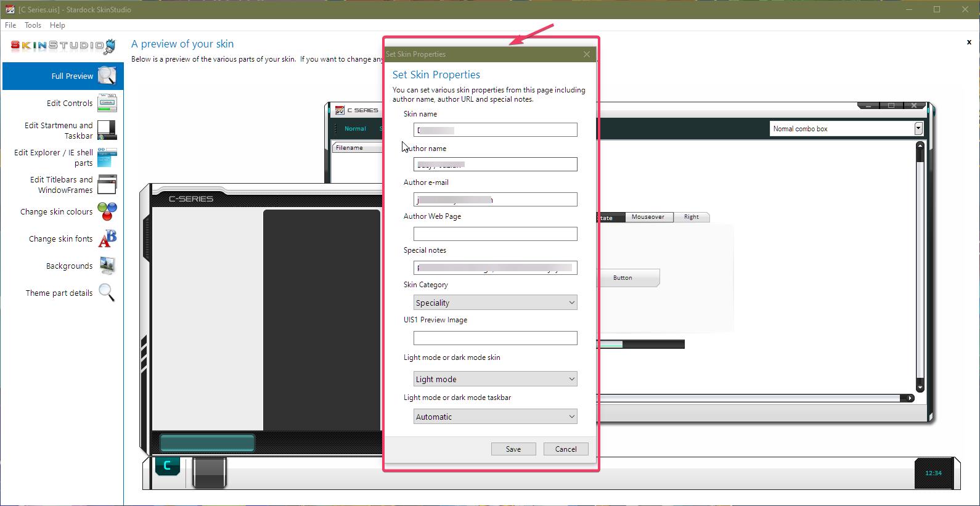Click the Full Preview magnifier icon
Image resolution: width=980 pixels, height=506 pixels.
point(107,76)
